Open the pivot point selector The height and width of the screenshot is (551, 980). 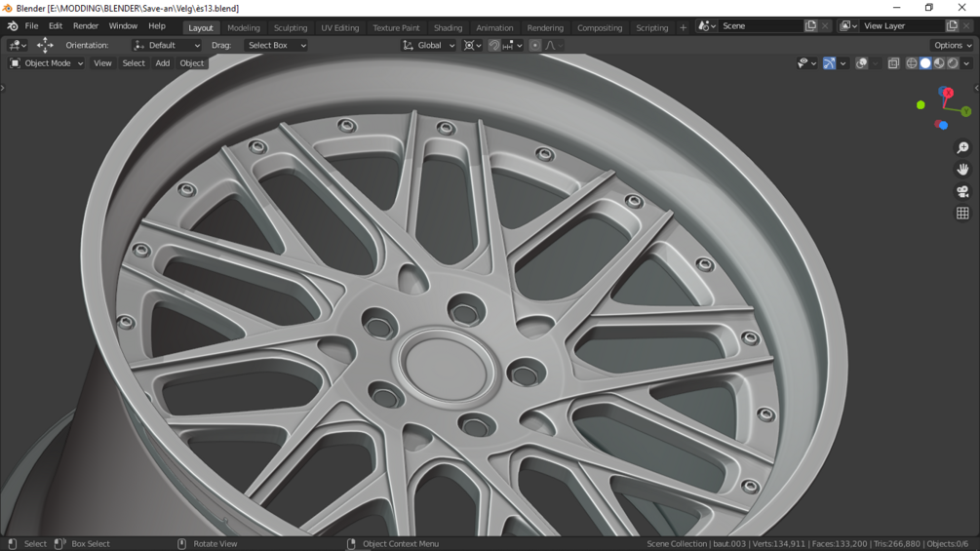pyautogui.click(x=472, y=45)
